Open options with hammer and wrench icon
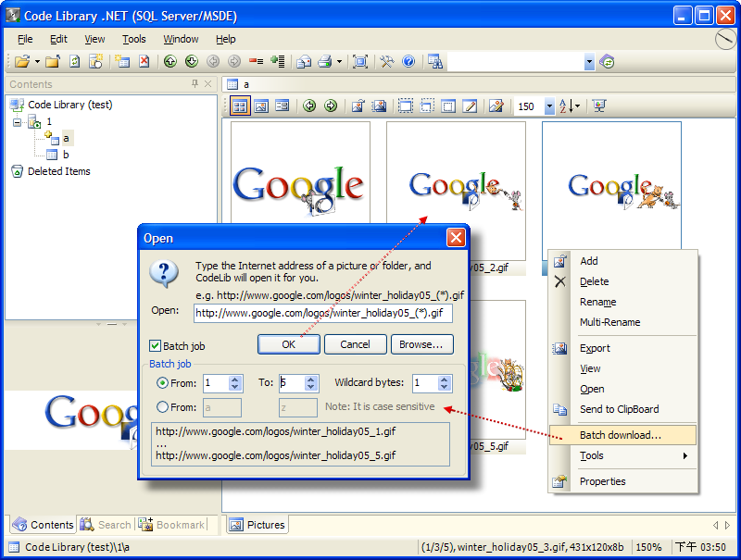 click(x=386, y=61)
